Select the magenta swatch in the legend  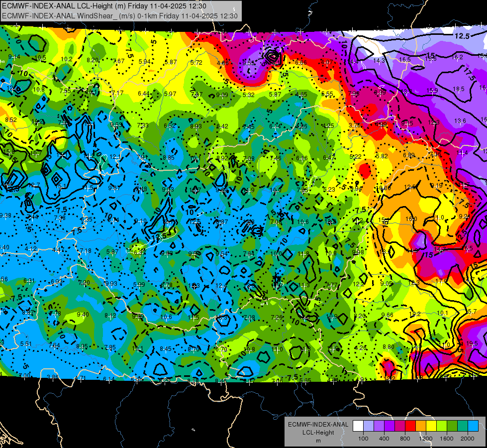(x=400, y=426)
